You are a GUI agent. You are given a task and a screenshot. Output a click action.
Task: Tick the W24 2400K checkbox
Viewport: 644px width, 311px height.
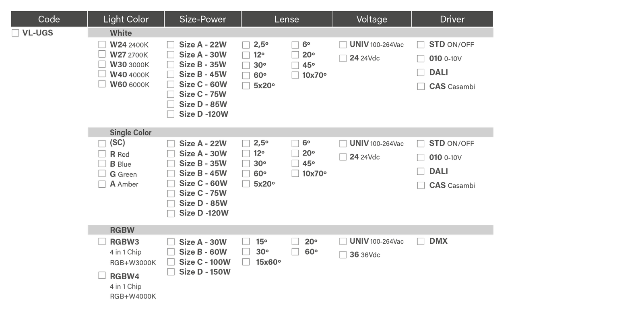pyautogui.click(x=102, y=44)
